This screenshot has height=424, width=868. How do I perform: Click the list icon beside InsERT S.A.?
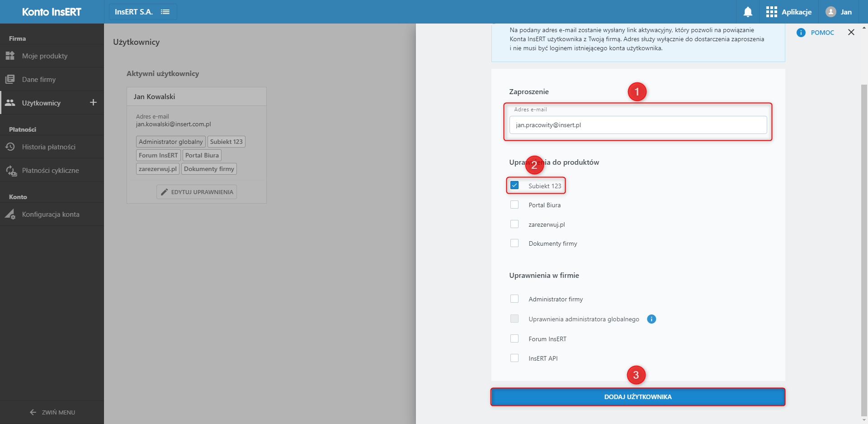165,12
